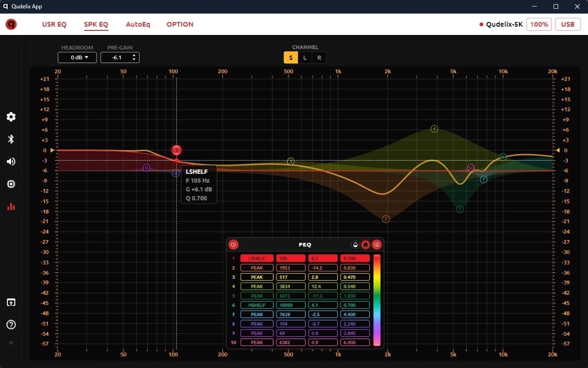Image resolution: width=588 pixels, height=368 pixels.
Task: Click the home reset icon in PEQ panel
Action: (366, 245)
